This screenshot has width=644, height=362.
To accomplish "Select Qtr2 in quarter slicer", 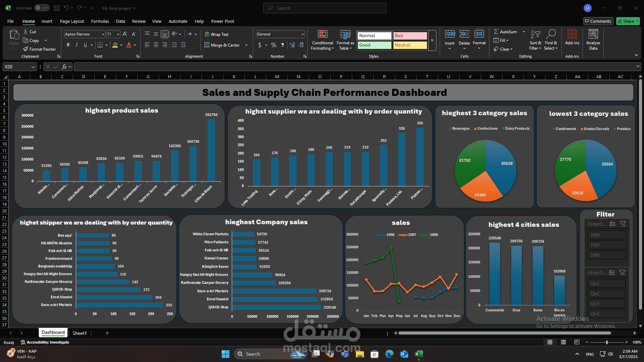I will click(x=606, y=294).
